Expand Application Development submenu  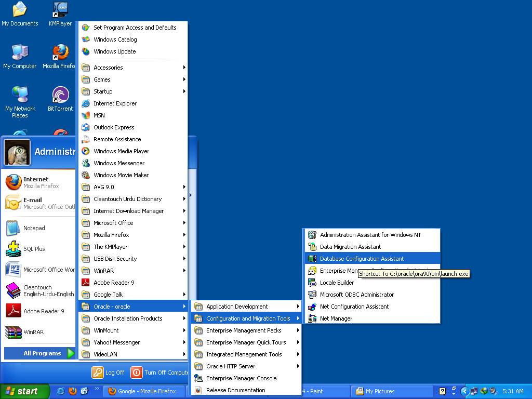tap(246, 307)
